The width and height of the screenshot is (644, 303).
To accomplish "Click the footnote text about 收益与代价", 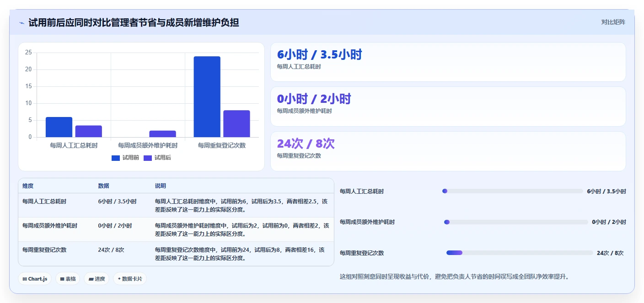I will point(454,277).
